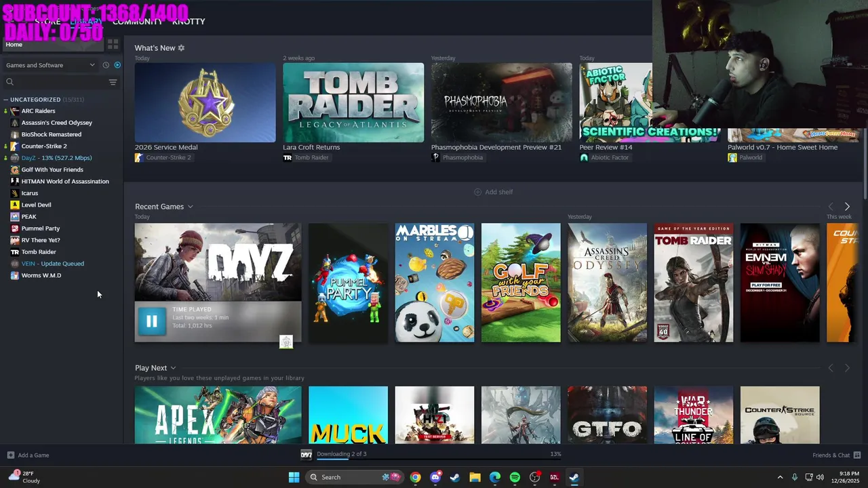
Task: Open the War Thunder cover in Play Next
Action: click(693, 415)
